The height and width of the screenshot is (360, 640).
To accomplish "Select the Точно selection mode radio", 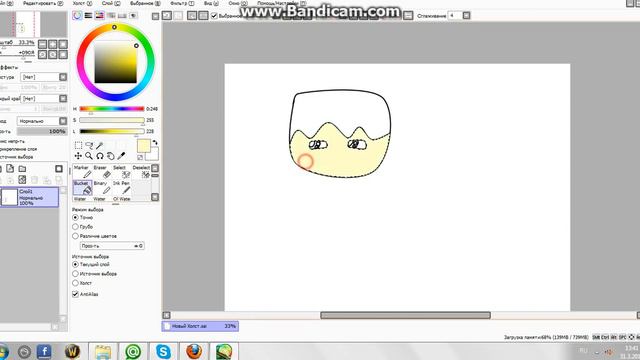I will coord(75,218).
